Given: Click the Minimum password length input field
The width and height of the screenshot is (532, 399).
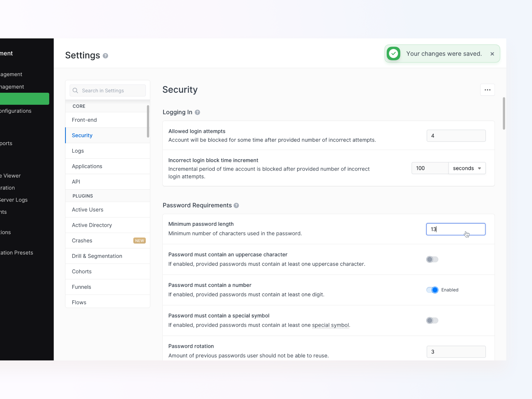Looking at the screenshot, I should click(x=456, y=229).
